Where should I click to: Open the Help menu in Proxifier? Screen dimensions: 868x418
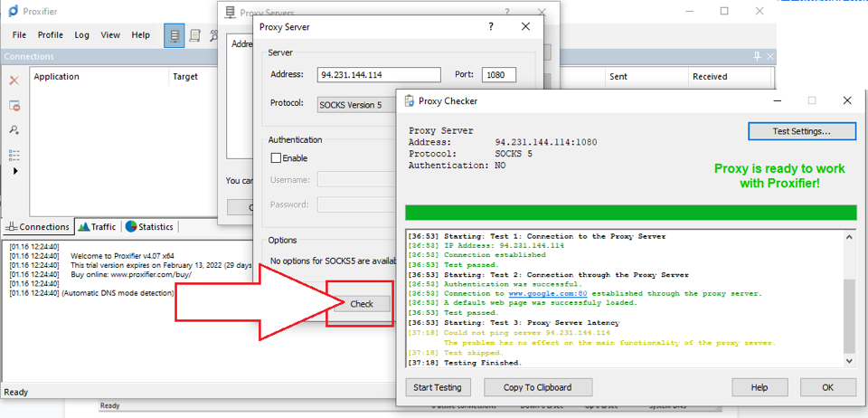(x=141, y=35)
